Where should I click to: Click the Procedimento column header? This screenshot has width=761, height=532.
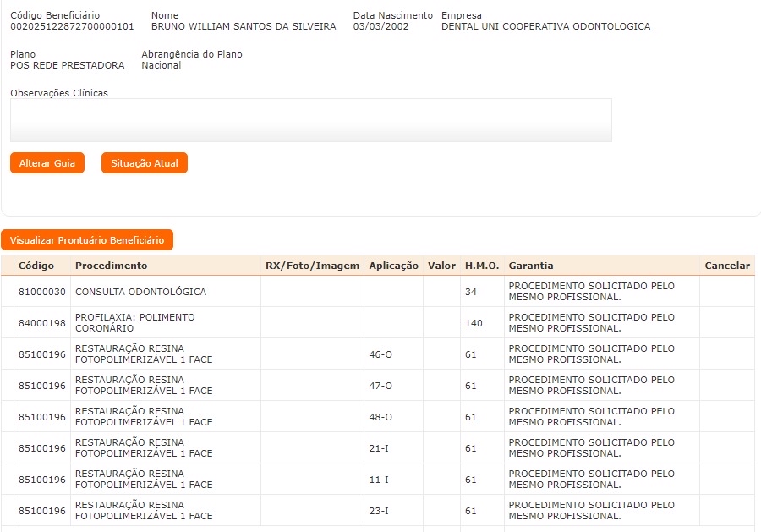[x=111, y=266]
